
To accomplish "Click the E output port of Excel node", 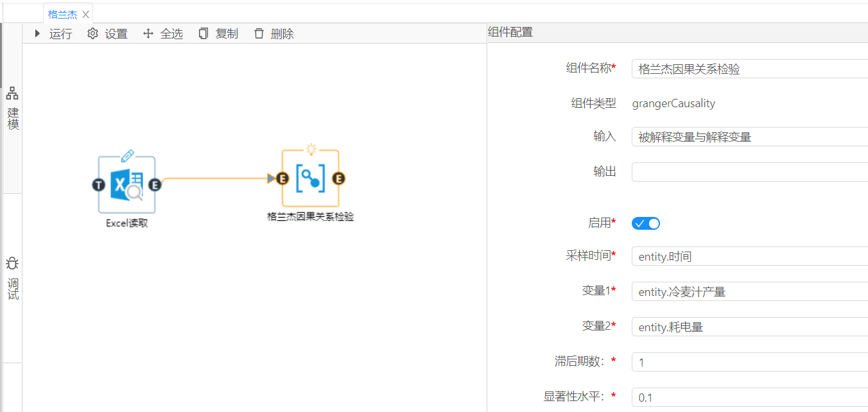I will click(x=155, y=185).
